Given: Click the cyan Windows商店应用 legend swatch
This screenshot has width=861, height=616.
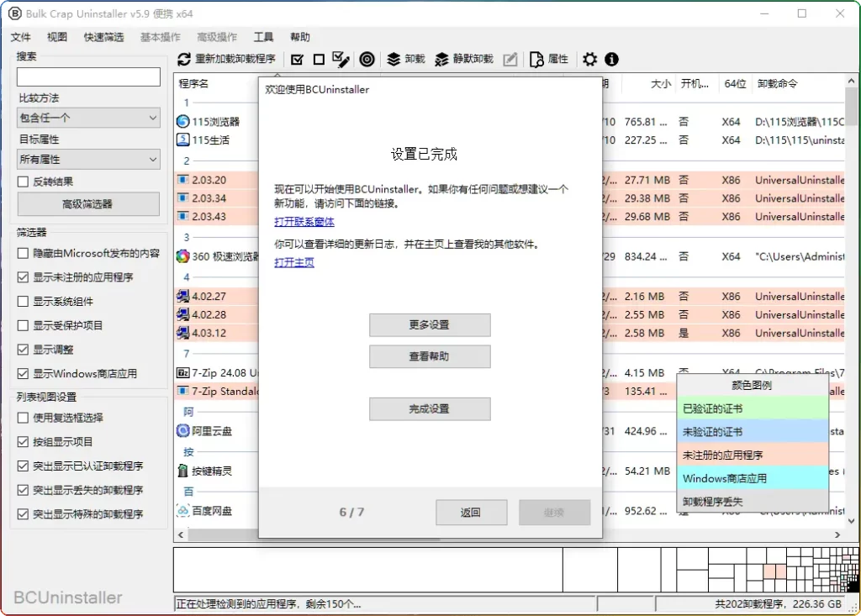Looking at the screenshot, I should coord(753,478).
